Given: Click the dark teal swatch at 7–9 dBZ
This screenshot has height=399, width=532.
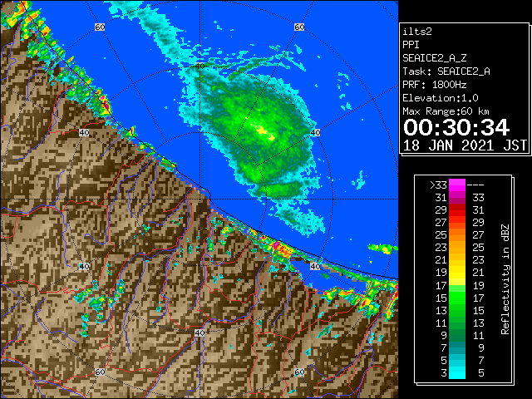Looking at the screenshot, I should click(x=457, y=348).
